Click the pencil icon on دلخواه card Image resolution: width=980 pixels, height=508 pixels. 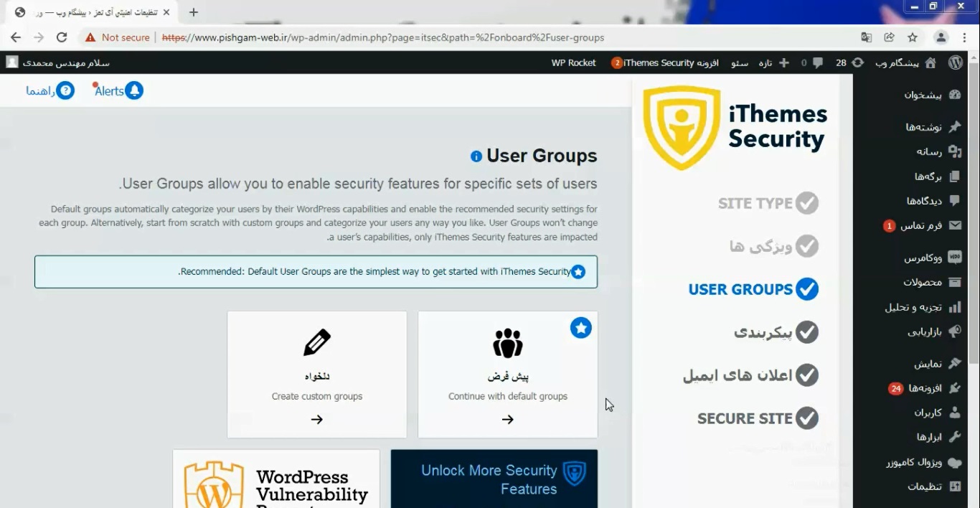pos(317,343)
